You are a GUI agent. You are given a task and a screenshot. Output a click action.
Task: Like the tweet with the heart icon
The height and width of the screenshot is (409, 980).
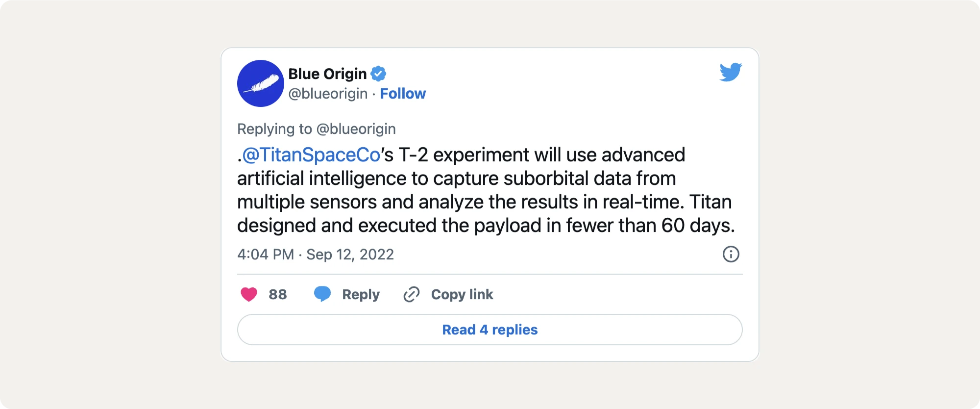(x=249, y=294)
